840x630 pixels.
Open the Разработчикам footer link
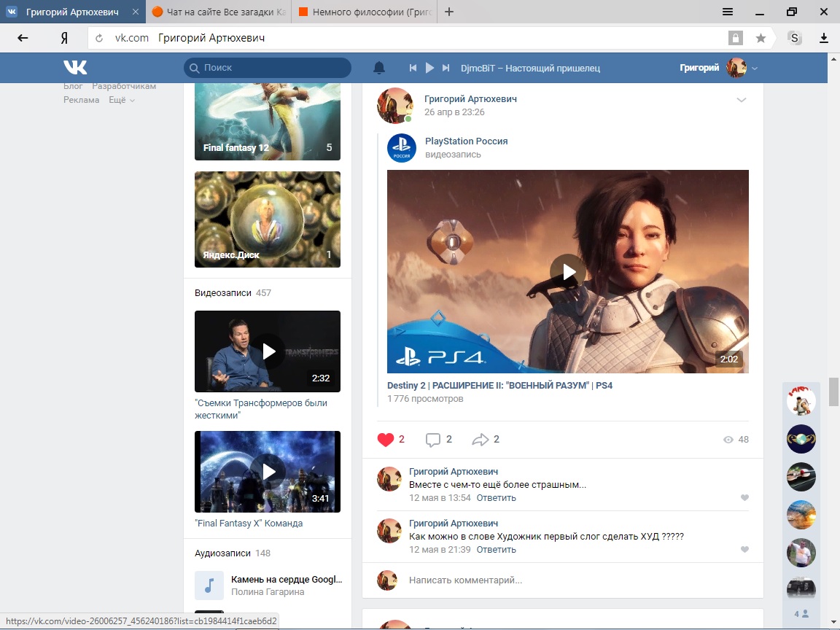[124, 86]
